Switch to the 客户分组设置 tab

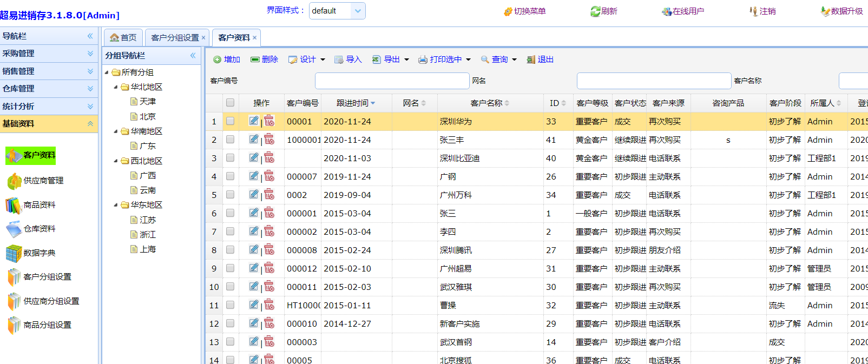tap(175, 38)
